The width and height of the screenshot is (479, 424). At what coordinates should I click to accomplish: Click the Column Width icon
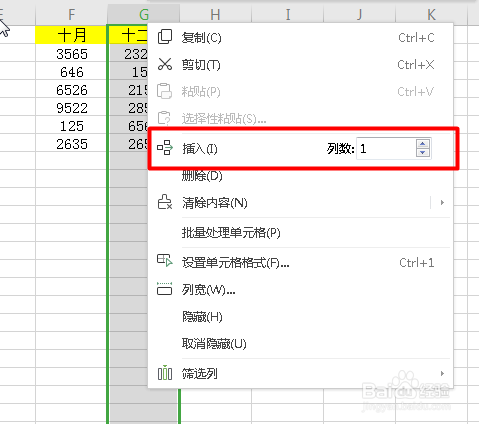[165, 289]
